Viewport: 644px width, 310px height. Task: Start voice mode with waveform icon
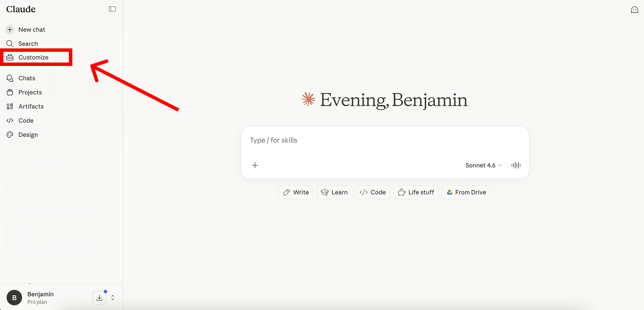pos(516,165)
